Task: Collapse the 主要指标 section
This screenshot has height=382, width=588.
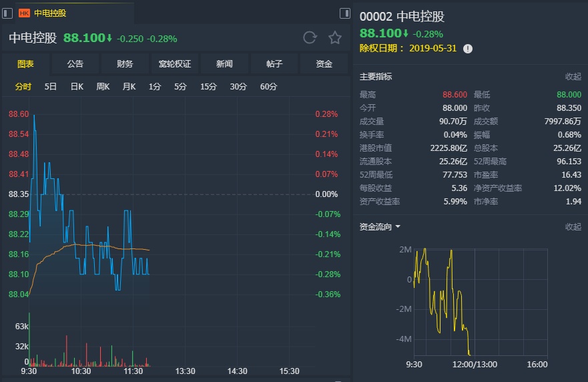Action: pos(573,77)
